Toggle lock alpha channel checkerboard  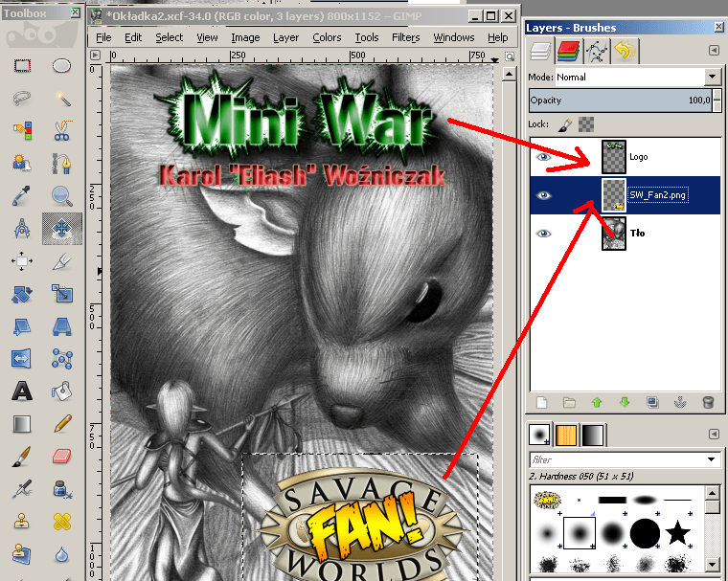coord(588,124)
